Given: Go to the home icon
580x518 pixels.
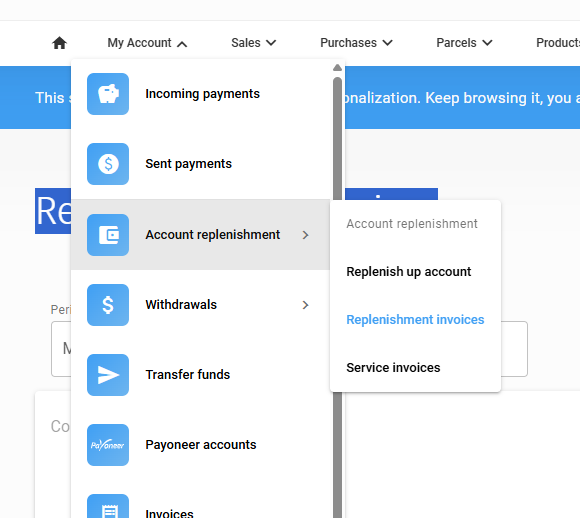Looking at the screenshot, I should tap(59, 43).
